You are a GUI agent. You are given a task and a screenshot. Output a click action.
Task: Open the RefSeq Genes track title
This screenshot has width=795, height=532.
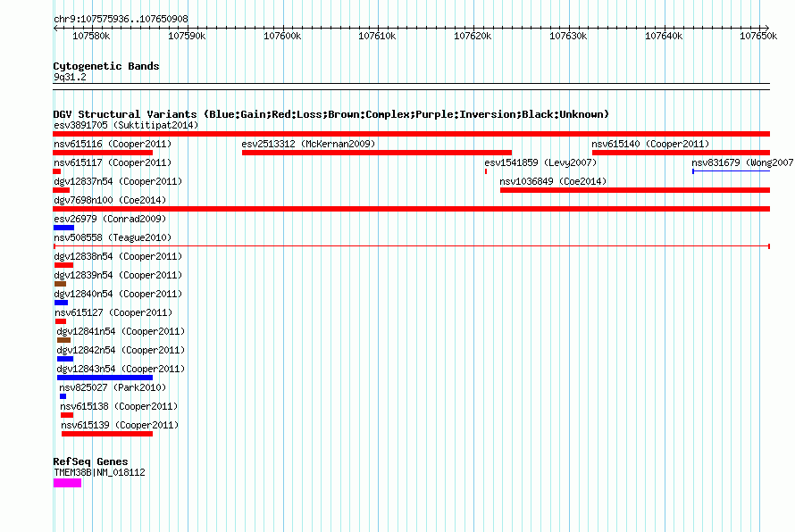click(x=91, y=461)
